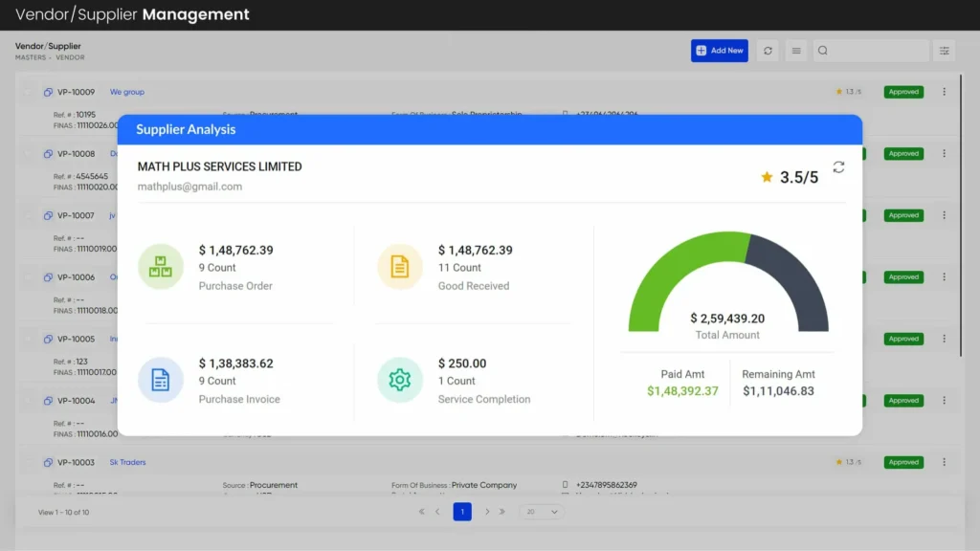Click the vendor list refresh icon
Image resolution: width=980 pixels, height=551 pixels.
click(768, 51)
